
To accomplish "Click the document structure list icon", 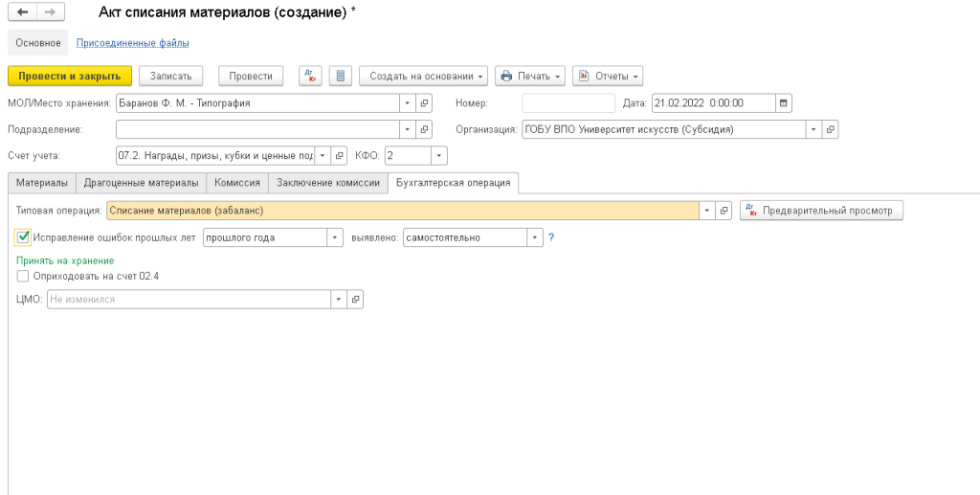I will click(x=340, y=76).
